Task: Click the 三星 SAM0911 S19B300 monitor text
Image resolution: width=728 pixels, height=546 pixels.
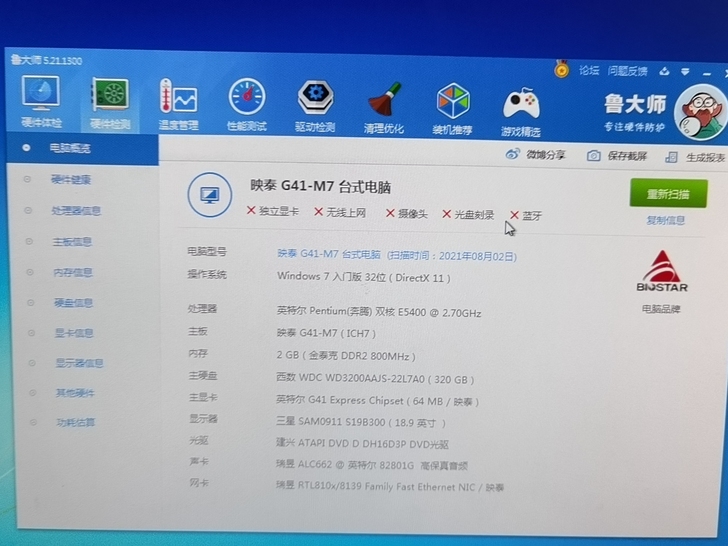Action: (361, 422)
